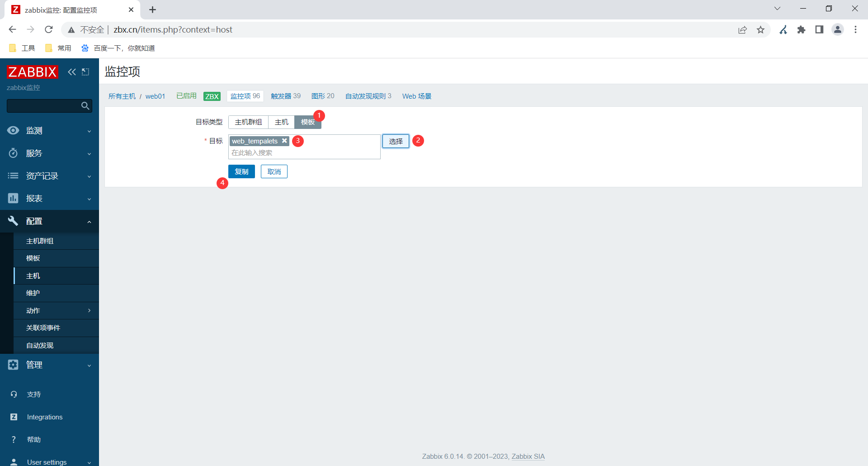Select 主机 as target type
Screen dimensions: 868x466
[281, 122]
